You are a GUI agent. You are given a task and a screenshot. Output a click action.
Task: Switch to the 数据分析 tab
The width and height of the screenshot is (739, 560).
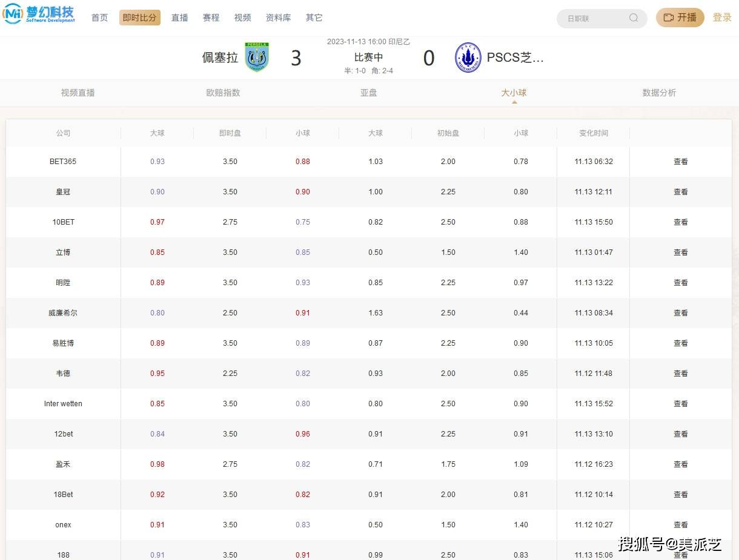click(x=660, y=93)
